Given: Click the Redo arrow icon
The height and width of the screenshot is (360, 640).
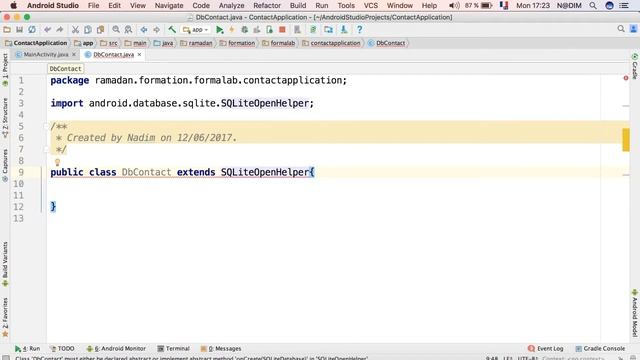Looking at the screenshot, I should pos(60,30).
